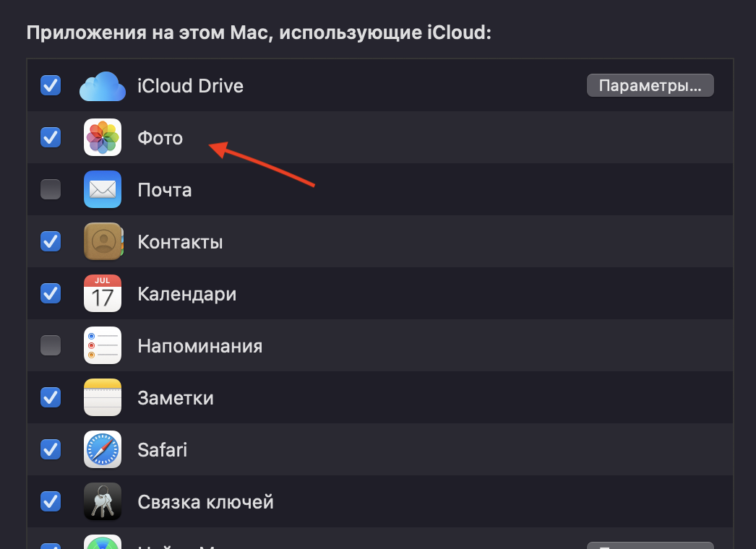
Task: Select the Фото label text
Action: tap(160, 138)
